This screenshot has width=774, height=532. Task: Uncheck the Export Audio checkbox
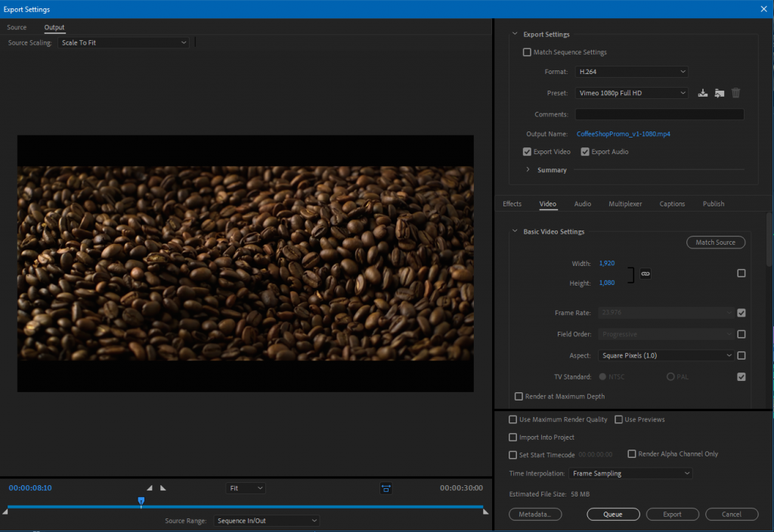585,152
